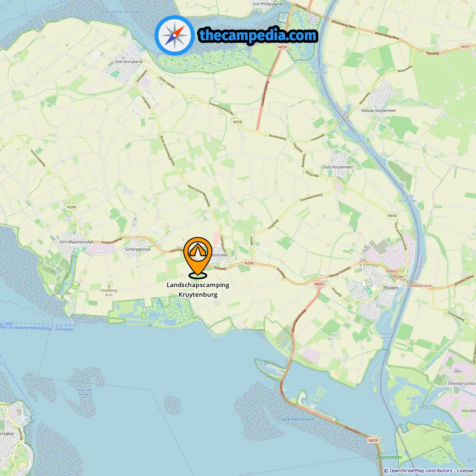Click the blue compass logo icon
This screenshot has width=476, height=476.
[174, 35]
